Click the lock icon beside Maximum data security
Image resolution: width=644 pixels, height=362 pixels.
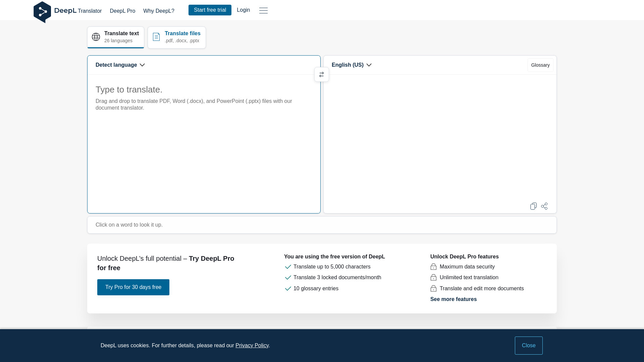(433, 267)
